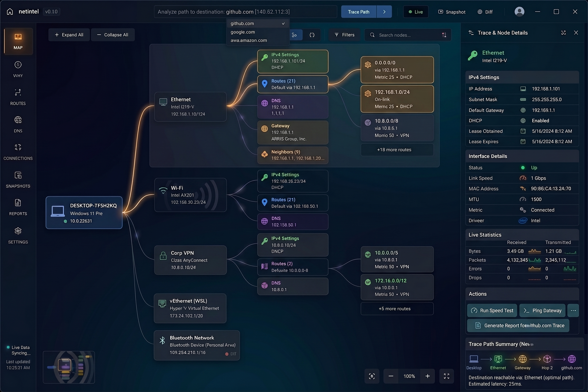
Task: Click the Run Speed Test button
Action: (492, 310)
